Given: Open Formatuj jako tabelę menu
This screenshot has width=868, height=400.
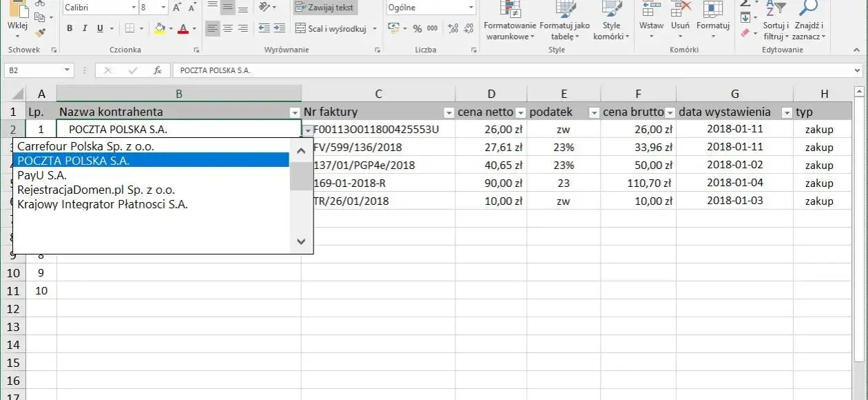Looking at the screenshot, I should click(565, 21).
